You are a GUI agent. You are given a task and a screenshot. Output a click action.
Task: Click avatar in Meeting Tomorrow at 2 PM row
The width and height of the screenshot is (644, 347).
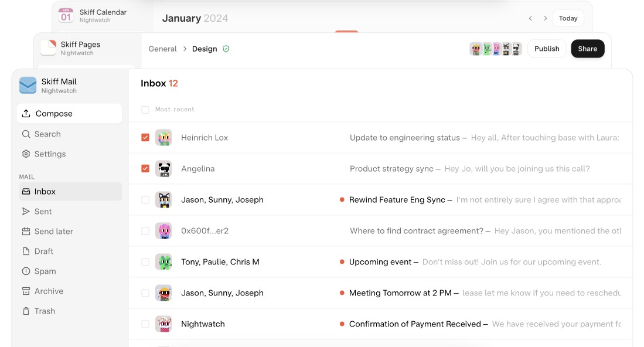point(163,293)
